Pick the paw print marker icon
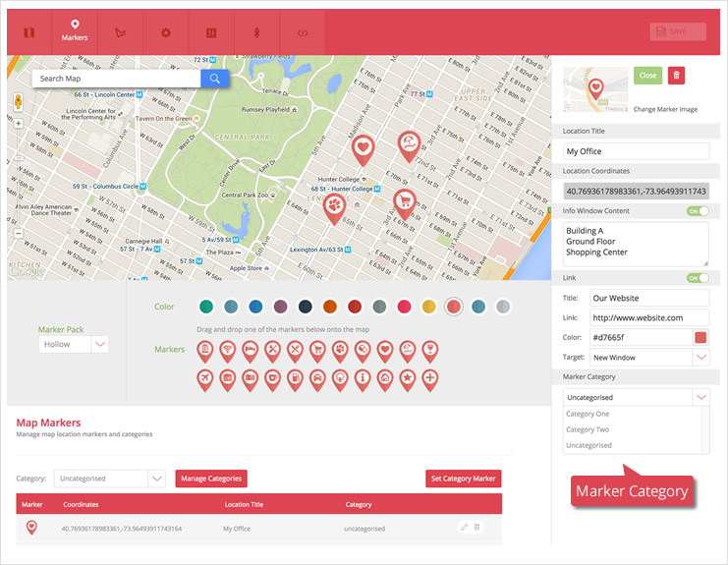This screenshot has width=728, height=565. point(339,349)
